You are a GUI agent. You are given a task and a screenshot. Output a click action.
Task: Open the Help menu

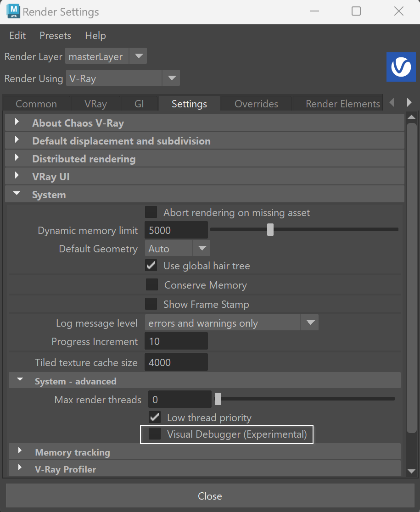[95, 35]
